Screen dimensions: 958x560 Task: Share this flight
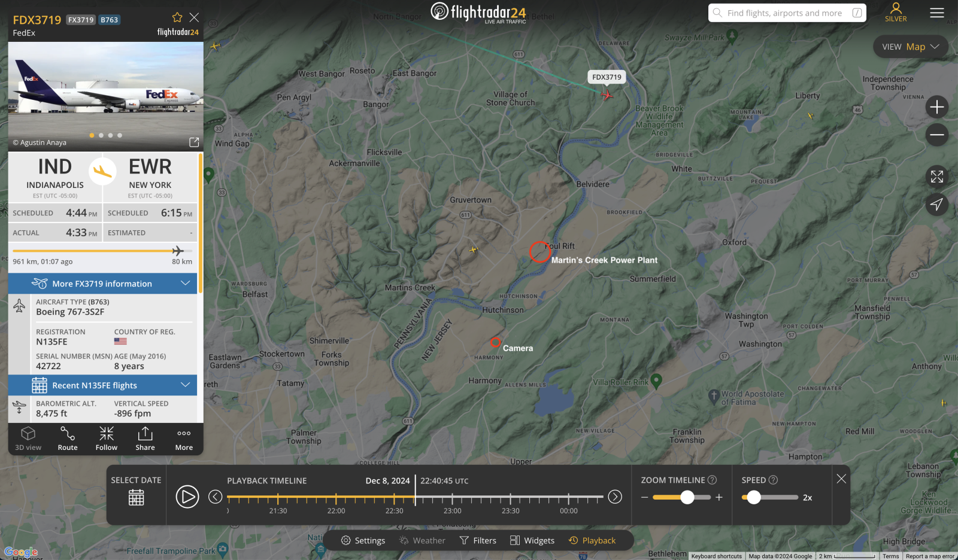coord(145,438)
